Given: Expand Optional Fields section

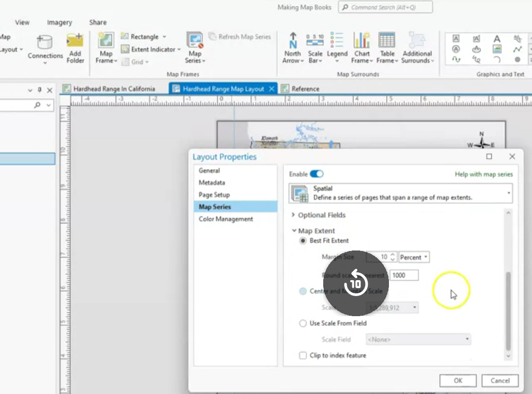Looking at the screenshot, I should (293, 215).
